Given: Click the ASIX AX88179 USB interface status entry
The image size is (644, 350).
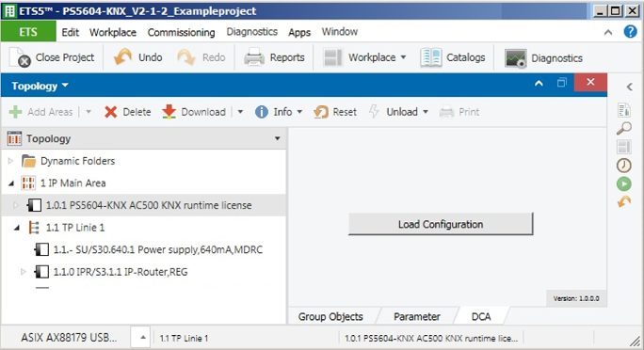Looking at the screenshot, I should click(x=69, y=337).
